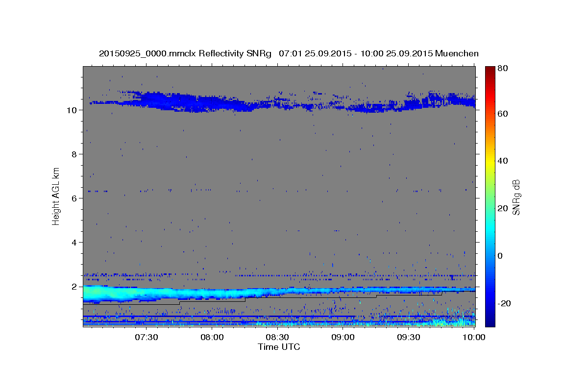
Task: Click the colorbar value 0
Action: [500, 256]
